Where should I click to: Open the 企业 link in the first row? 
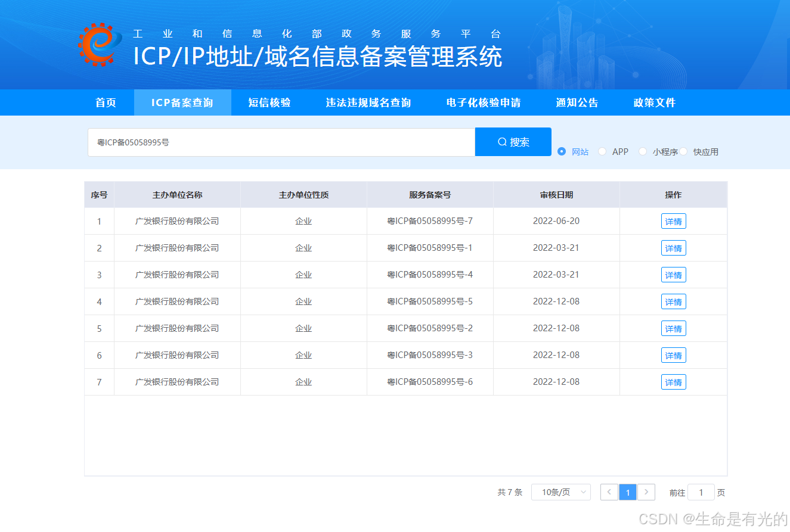(x=303, y=221)
